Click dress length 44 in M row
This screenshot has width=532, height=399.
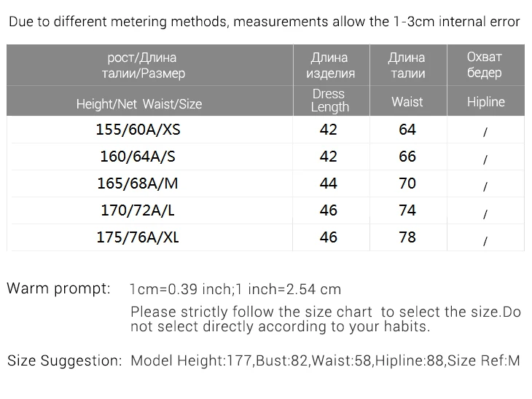point(329,183)
